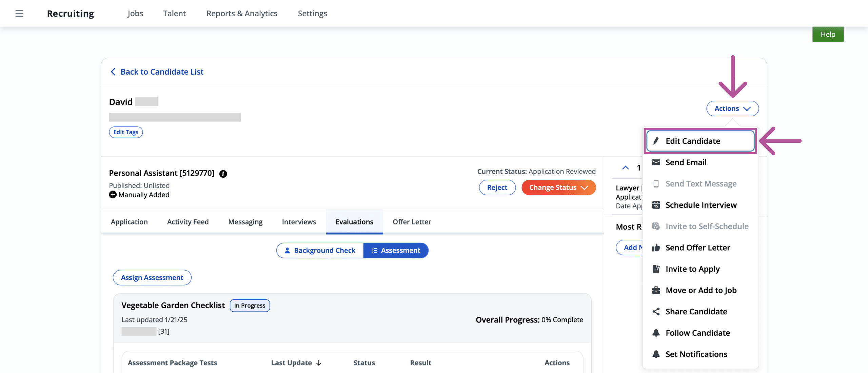This screenshot has height=373, width=868.
Task: Switch to Background Check view
Action: point(320,250)
